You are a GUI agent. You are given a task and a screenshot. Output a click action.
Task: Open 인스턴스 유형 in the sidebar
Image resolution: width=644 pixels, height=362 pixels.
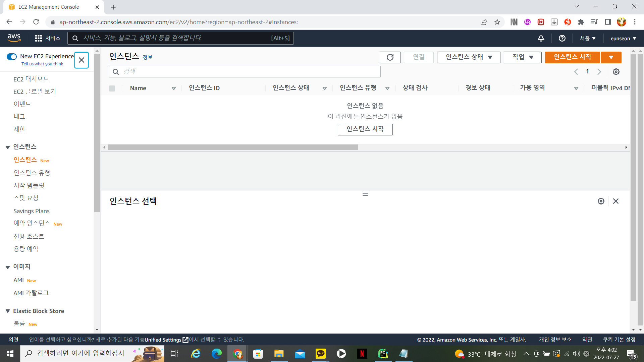[x=32, y=173]
